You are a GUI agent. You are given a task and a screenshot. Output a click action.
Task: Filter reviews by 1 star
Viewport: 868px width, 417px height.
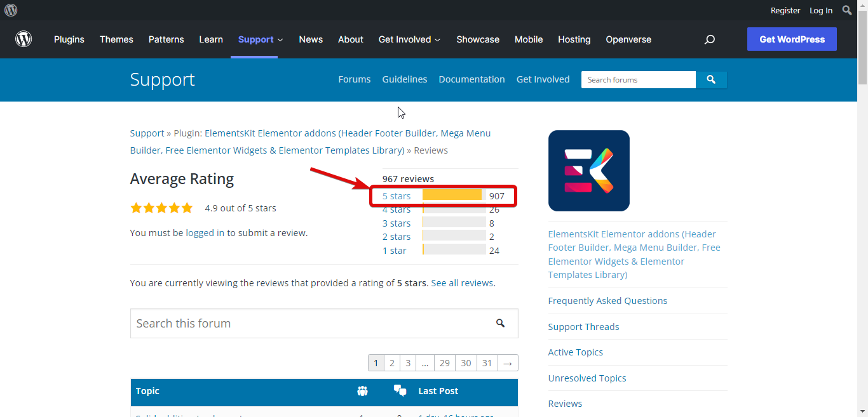pos(395,251)
